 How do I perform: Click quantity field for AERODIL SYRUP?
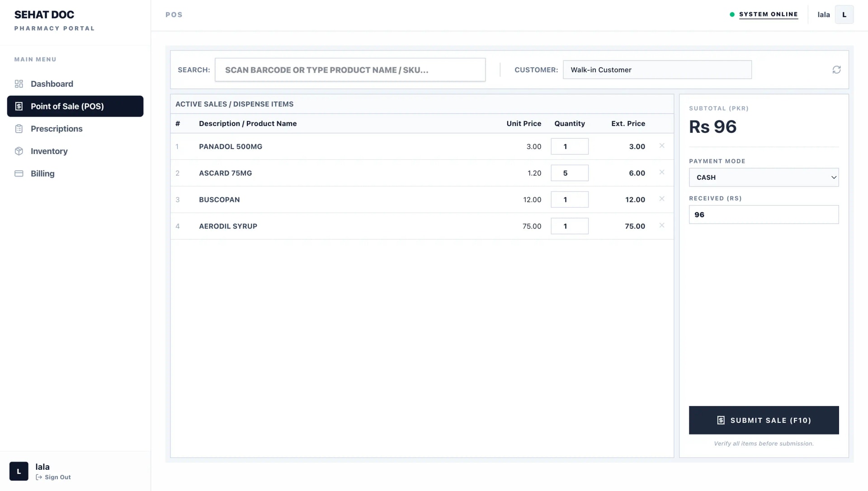pos(570,226)
